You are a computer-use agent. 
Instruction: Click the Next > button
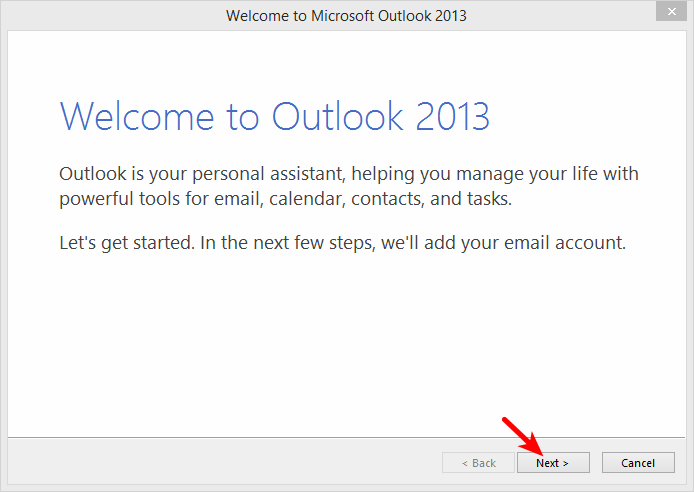pyautogui.click(x=553, y=462)
